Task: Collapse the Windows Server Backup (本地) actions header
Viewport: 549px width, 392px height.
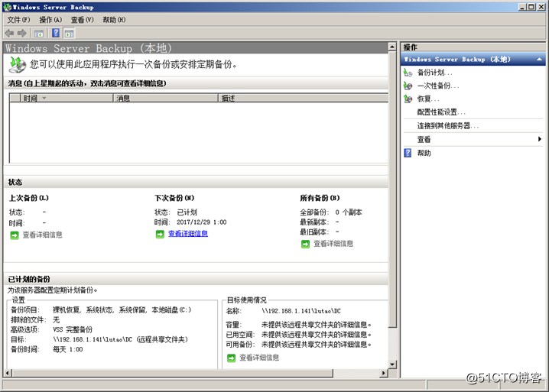Action: tap(539, 59)
